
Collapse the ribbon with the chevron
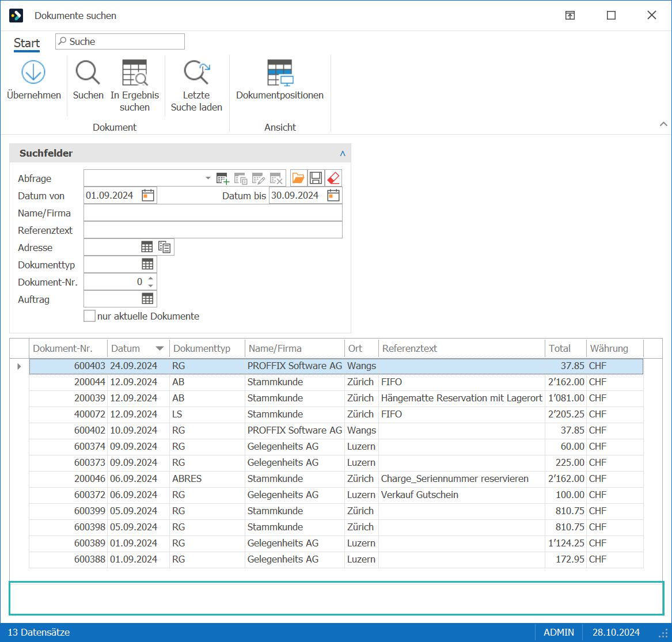pyautogui.click(x=663, y=124)
